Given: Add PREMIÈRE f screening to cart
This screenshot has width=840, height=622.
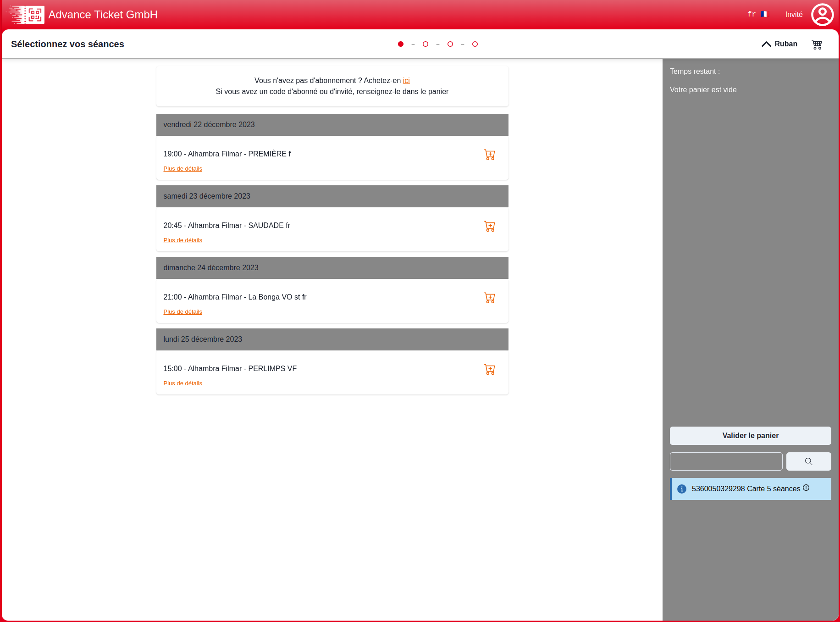Looking at the screenshot, I should [x=489, y=155].
